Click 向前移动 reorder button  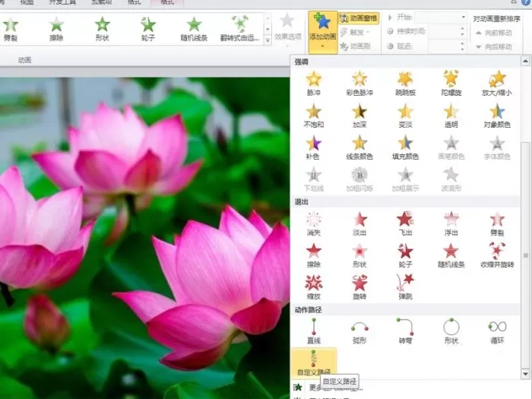pyautogui.click(x=494, y=33)
